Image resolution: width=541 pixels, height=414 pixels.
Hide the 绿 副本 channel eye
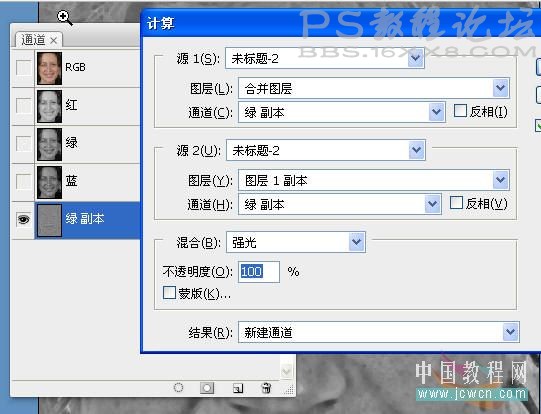click(23, 219)
